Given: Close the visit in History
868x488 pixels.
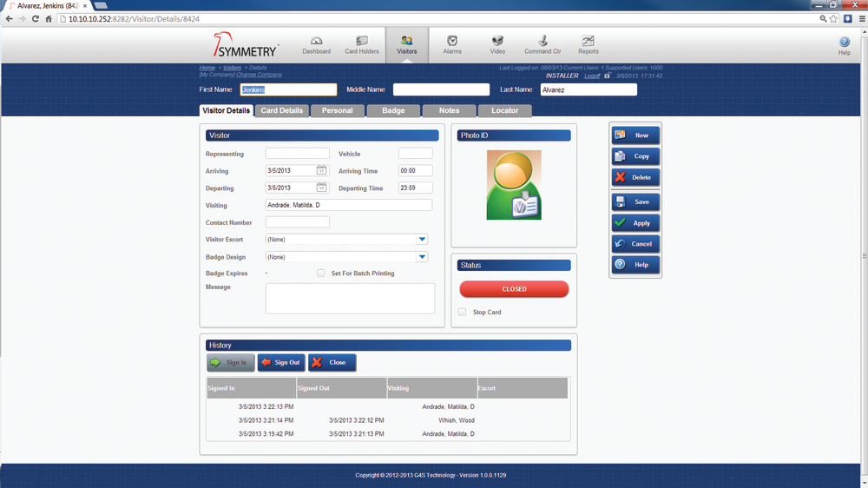Looking at the screenshot, I should (x=332, y=363).
